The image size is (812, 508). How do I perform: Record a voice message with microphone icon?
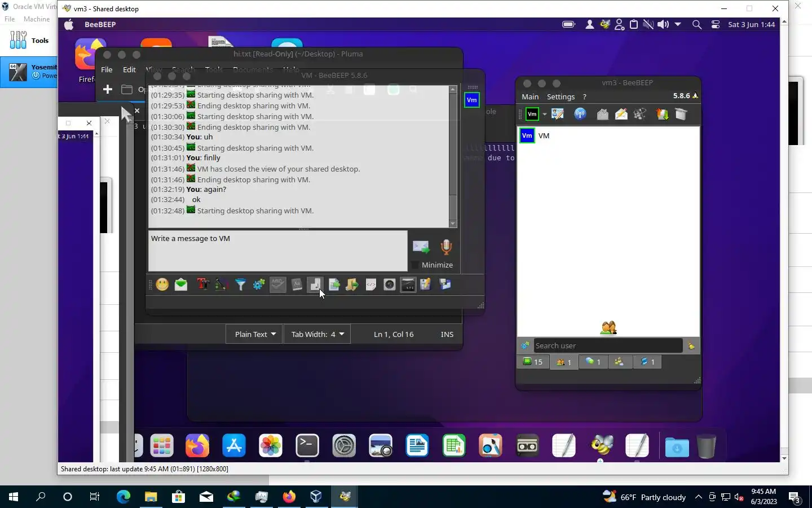pos(446,247)
